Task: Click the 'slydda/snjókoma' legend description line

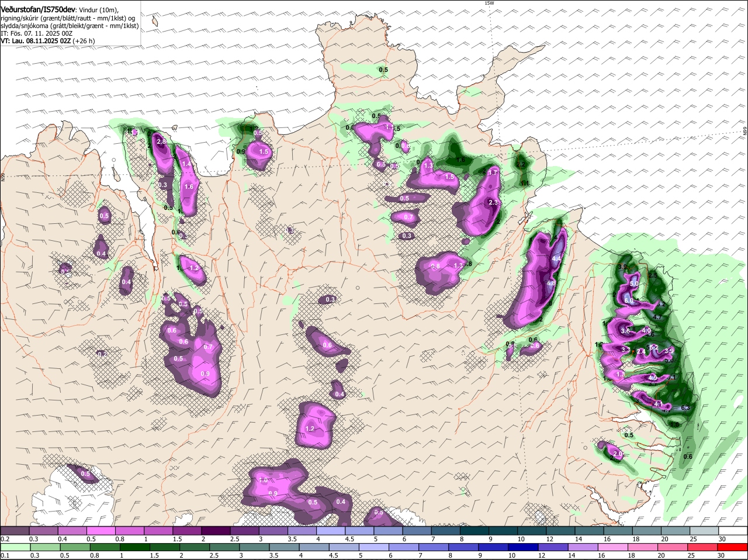Action: (x=70, y=26)
